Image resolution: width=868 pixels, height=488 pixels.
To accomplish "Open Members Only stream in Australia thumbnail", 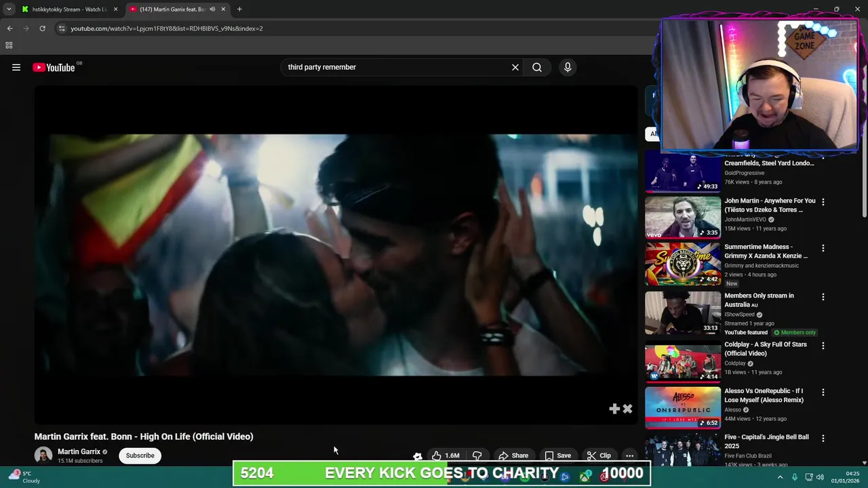I will (x=683, y=313).
